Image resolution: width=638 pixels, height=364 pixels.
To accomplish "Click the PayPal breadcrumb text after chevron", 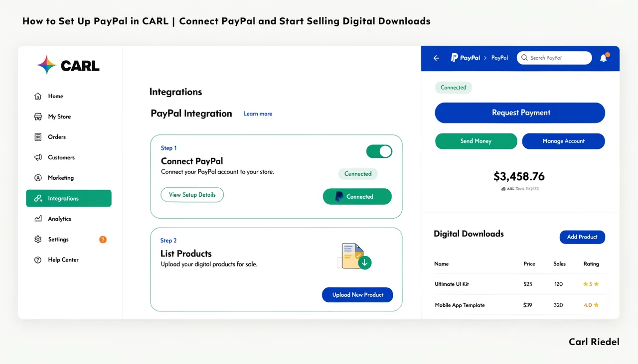I will pos(499,58).
